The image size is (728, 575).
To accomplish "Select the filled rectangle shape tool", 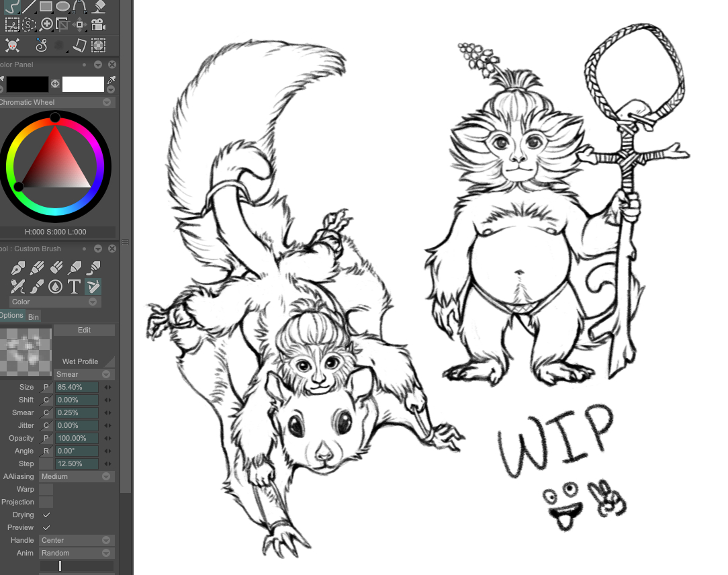I will [x=46, y=7].
